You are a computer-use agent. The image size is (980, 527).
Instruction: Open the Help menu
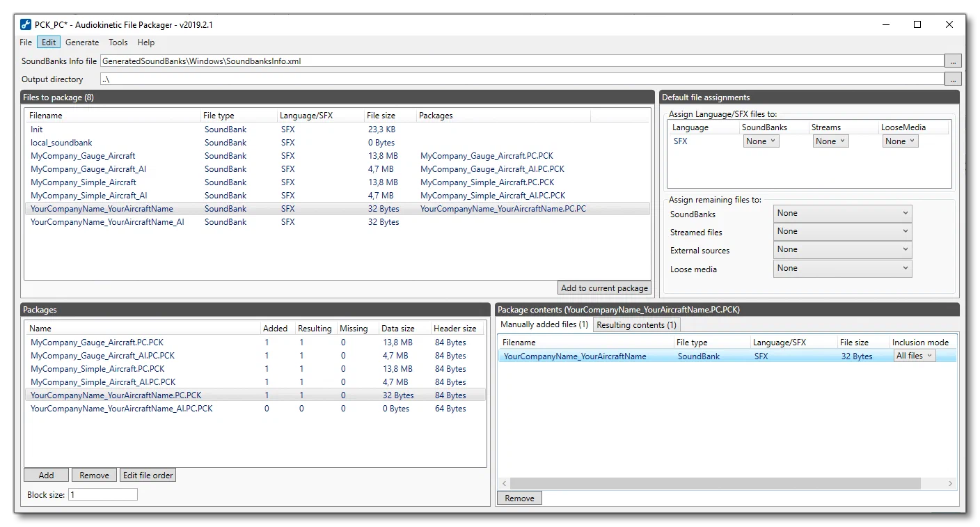(x=146, y=42)
